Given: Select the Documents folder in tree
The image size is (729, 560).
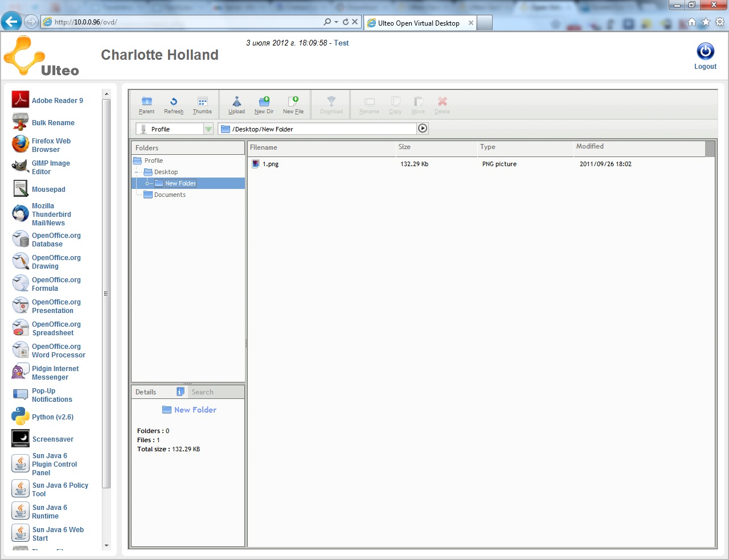Looking at the screenshot, I should [170, 195].
